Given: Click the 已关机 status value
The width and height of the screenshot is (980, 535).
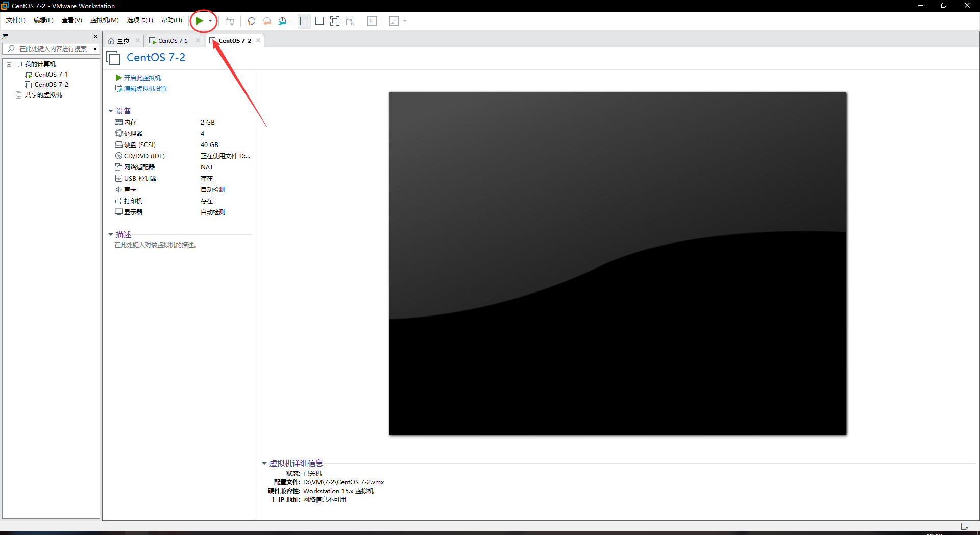Looking at the screenshot, I should pos(312,474).
